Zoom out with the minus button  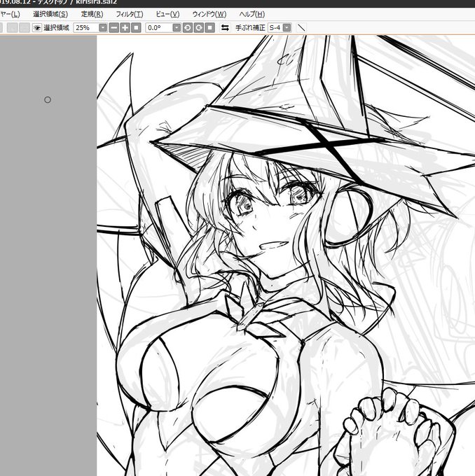tap(114, 28)
